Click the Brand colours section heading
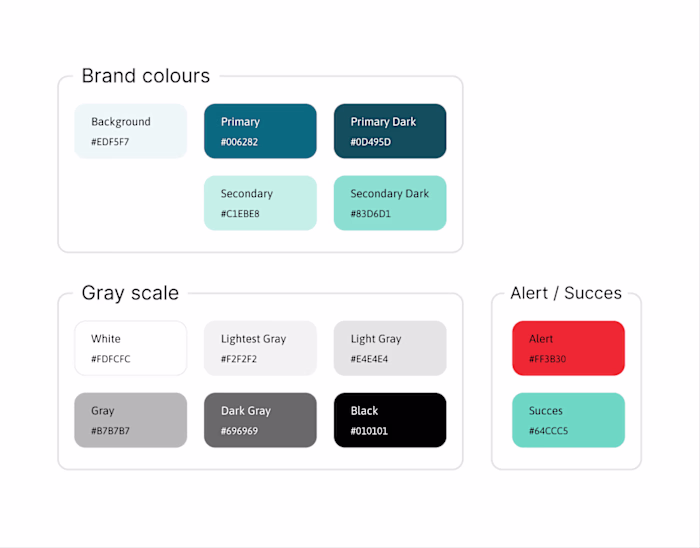 tap(146, 76)
